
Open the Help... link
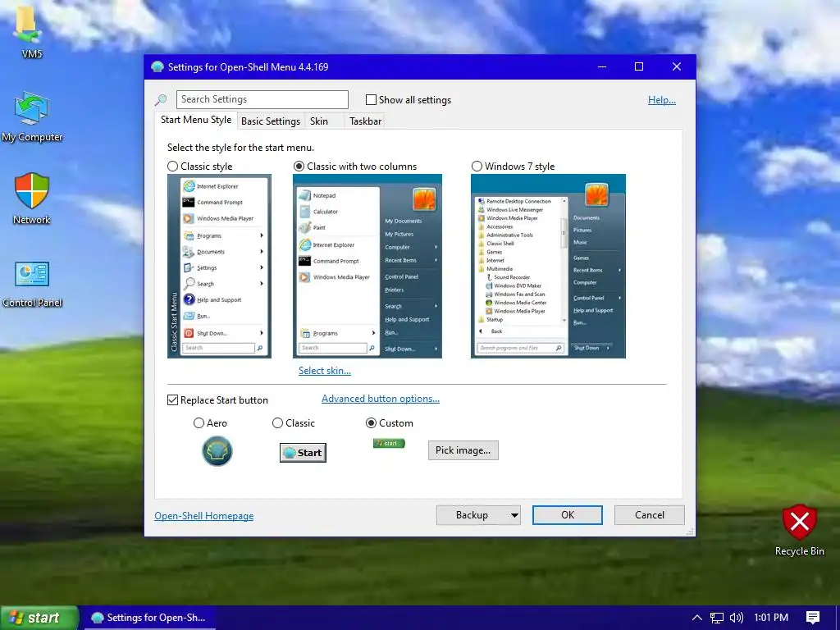pyautogui.click(x=662, y=99)
